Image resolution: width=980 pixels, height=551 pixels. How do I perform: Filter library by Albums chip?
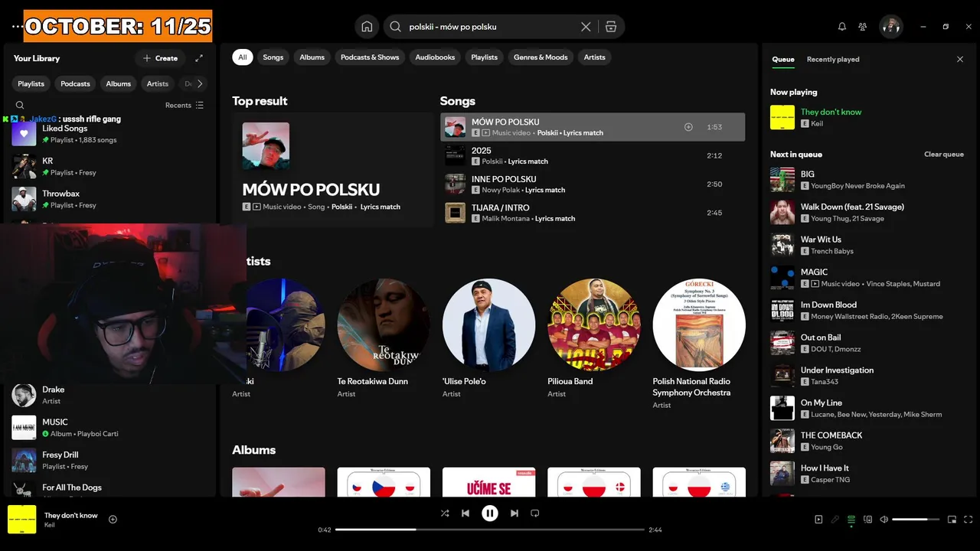tap(119, 84)
